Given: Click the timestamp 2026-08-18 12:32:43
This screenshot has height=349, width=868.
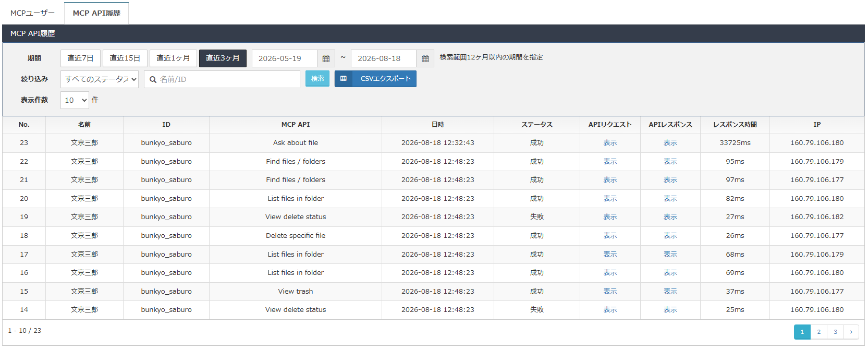Looking at the screenshot, I should click(438, 143).
